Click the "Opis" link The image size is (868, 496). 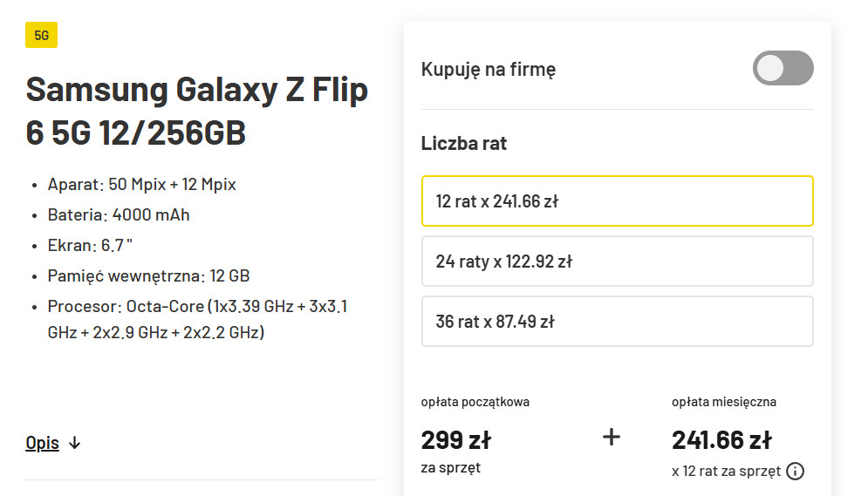[x=43, y=443]
